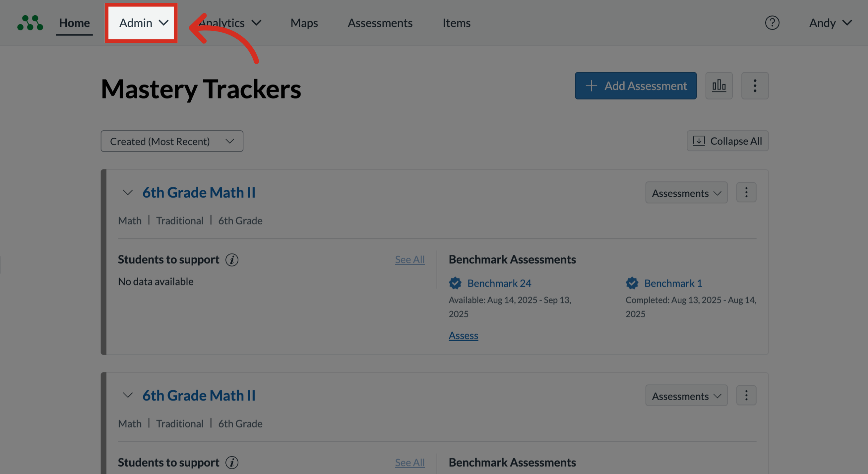Image resolution: width=868 pixels, height=474 pixels.
Task: Open the help question mark icon
Action: [x=772, y=23]
